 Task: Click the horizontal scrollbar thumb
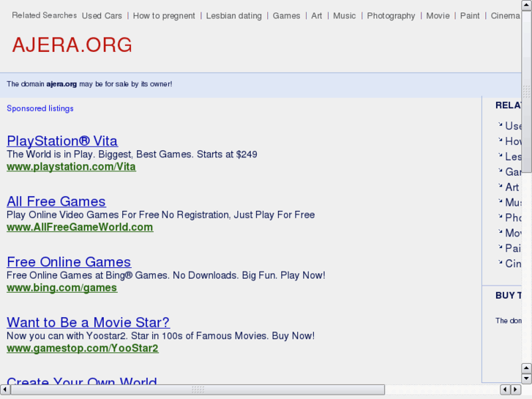pyautogui.click(x=198, y=389)
